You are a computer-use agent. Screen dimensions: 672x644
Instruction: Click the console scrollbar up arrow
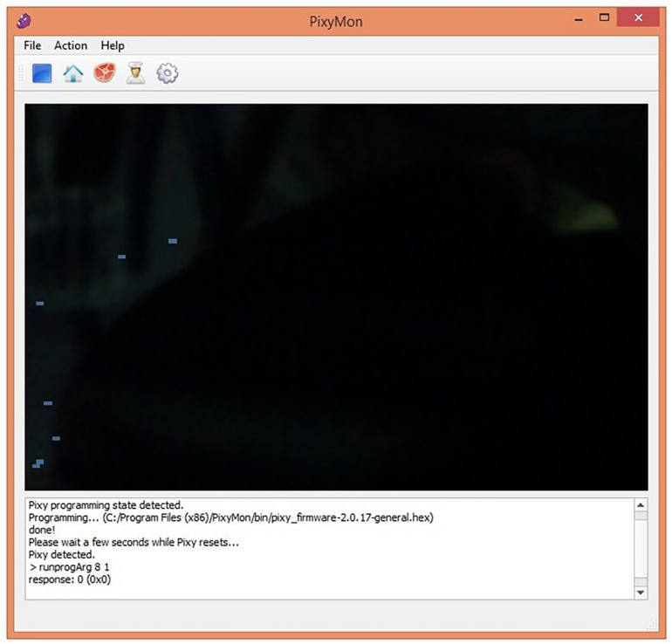pos(641,505)
